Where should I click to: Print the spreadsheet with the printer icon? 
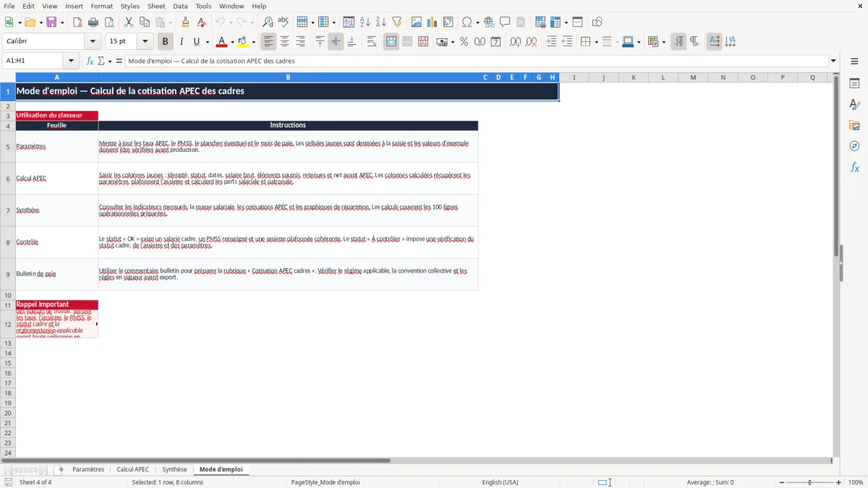[x=93, y=22]
